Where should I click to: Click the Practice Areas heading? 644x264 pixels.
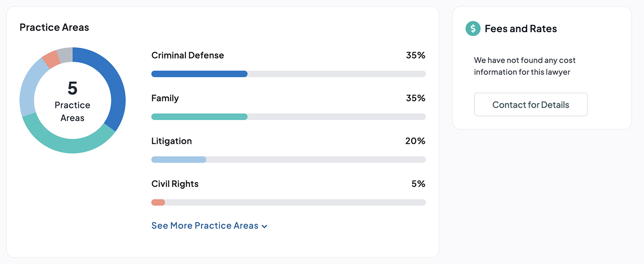54,27
